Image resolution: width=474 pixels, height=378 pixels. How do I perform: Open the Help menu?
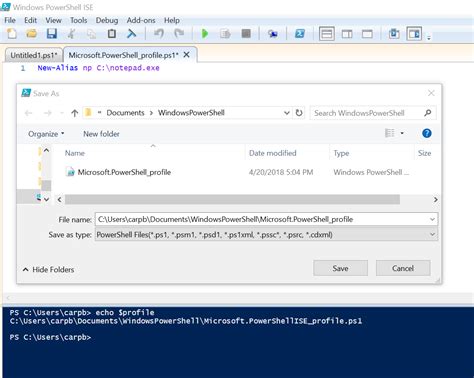point(172,20)
